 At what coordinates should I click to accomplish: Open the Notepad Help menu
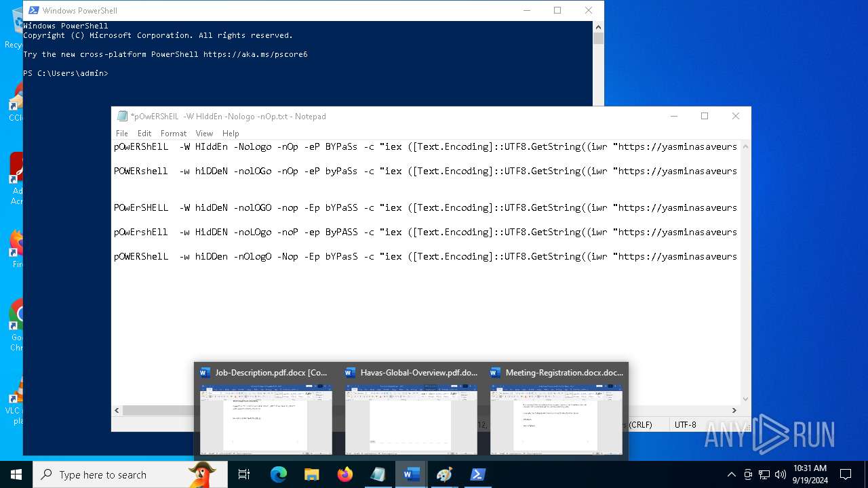(231, 134)
